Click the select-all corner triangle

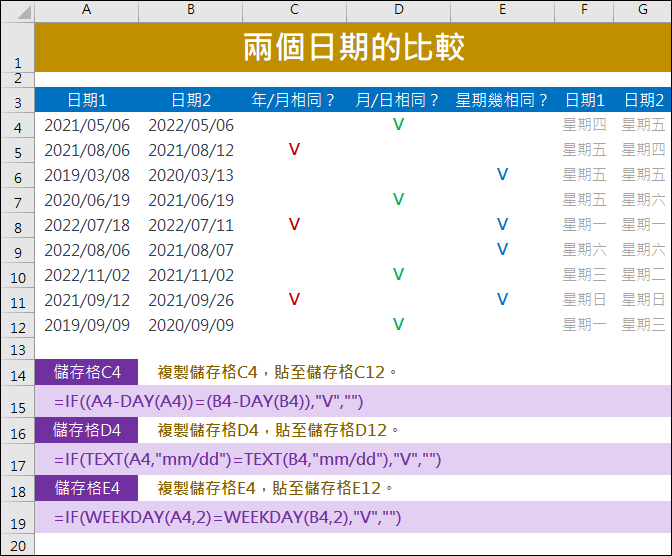(24, 12)
